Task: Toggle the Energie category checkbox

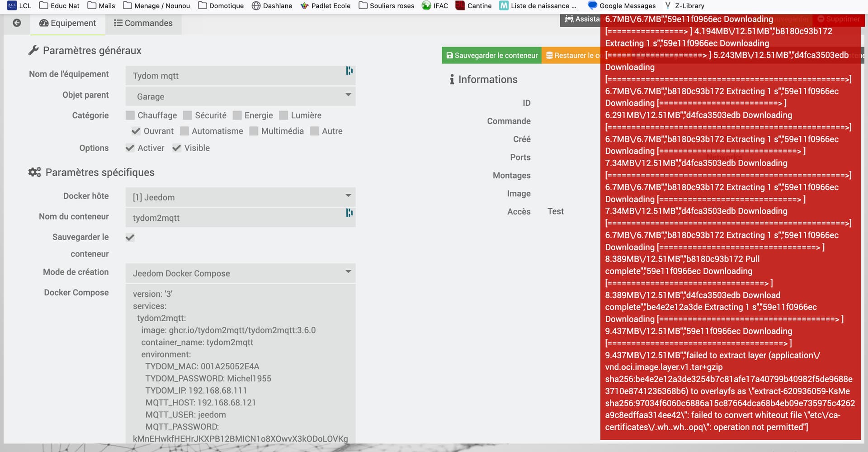Action: click(x=237, y=115)
